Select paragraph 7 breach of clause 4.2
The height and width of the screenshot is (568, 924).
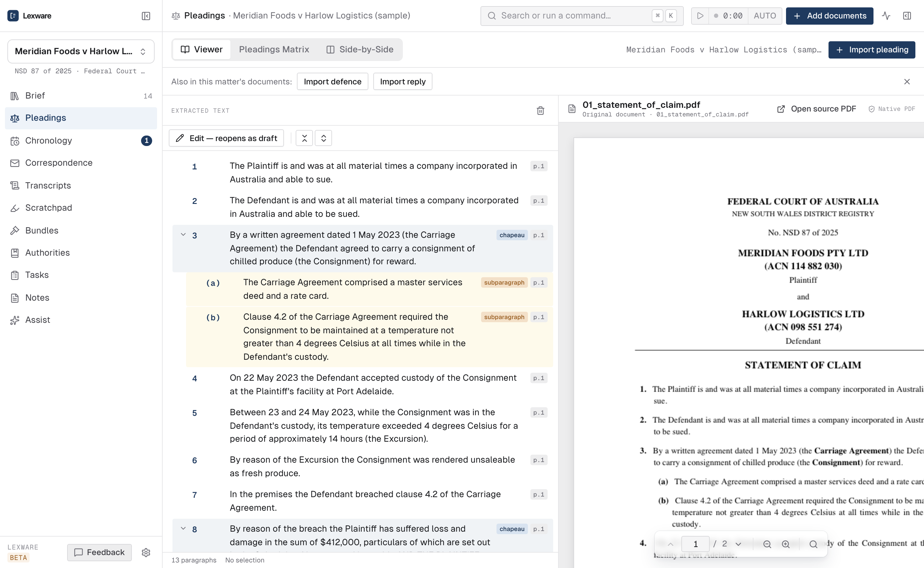pyautogui.click(x=363, y=501)
